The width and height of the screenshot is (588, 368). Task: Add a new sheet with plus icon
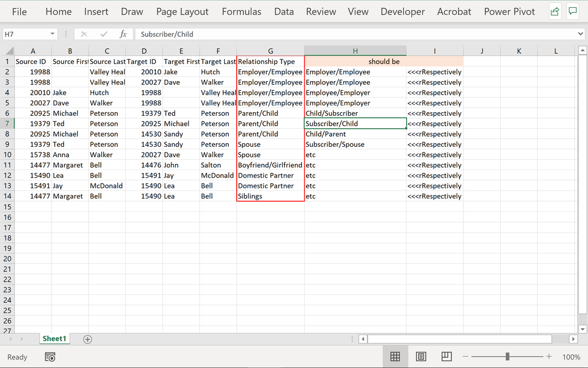tap(87, 340)
